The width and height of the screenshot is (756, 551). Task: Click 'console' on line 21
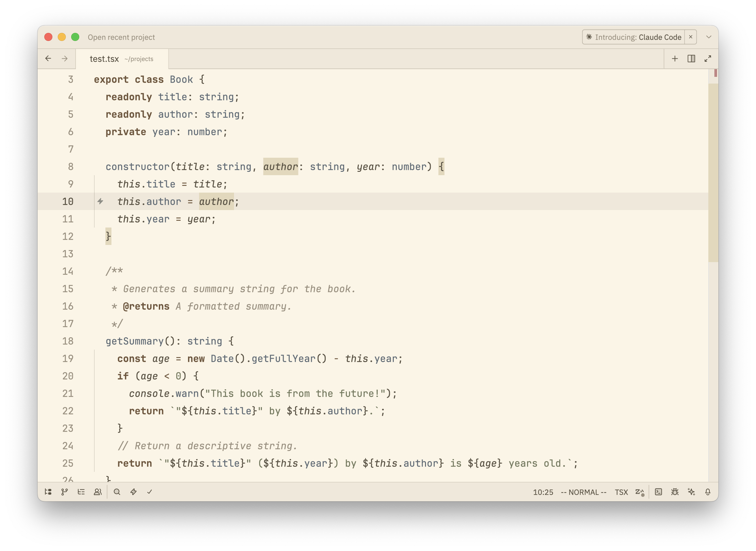point(149,394)
